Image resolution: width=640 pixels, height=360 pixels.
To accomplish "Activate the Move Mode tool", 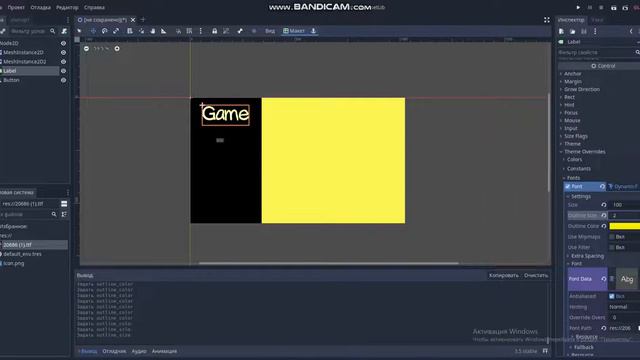I will point(93,31).
